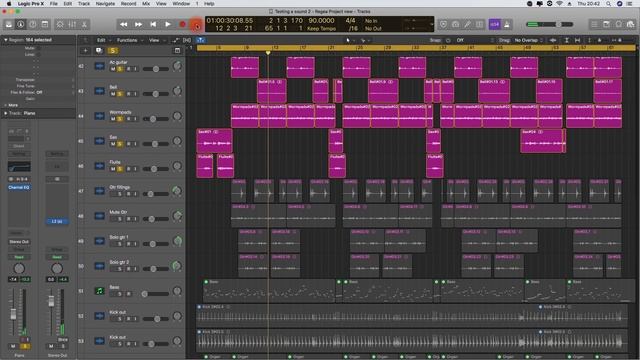The width and height of the screenshot is (640, 360).
Task: Click the automation show/hide icon
Action: (176, 40)
